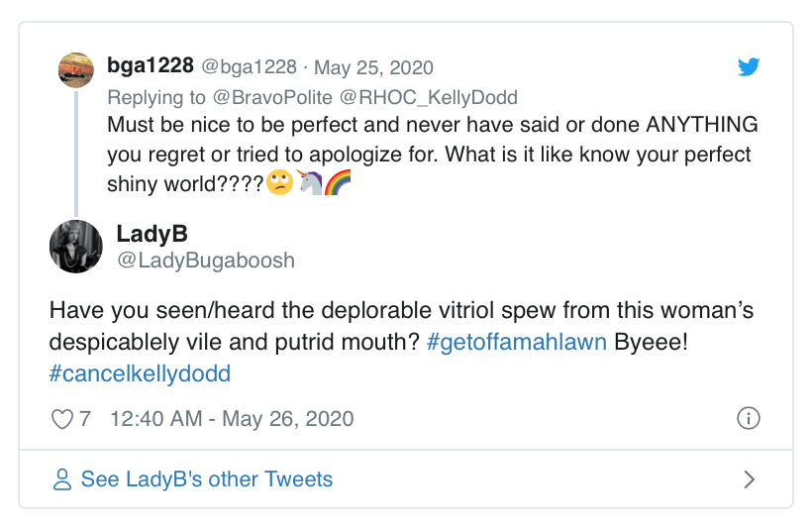Click the like count number 7
The image size is (812, 525).
click(x=85, y=419)
